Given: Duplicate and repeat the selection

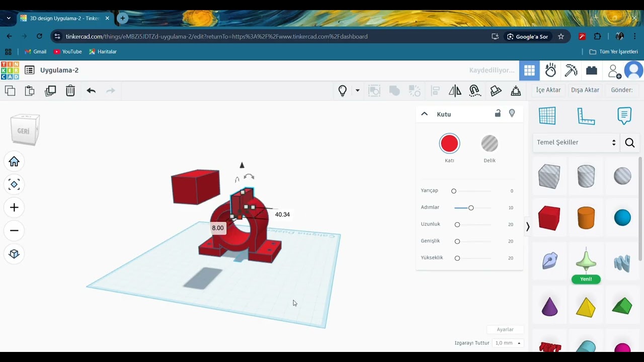Looking at the screenshot, I should pos(50,90).
